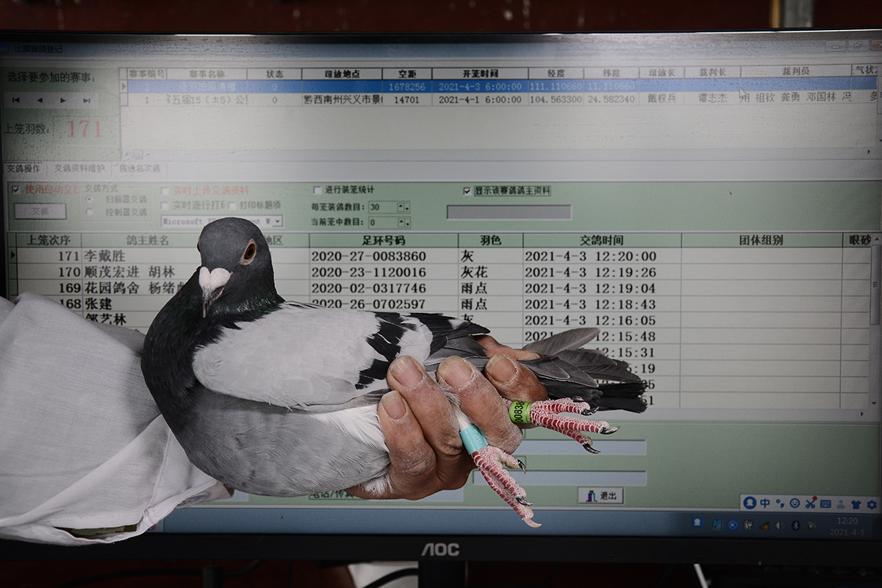Go to first record navigation arrow

coord(16,100)
